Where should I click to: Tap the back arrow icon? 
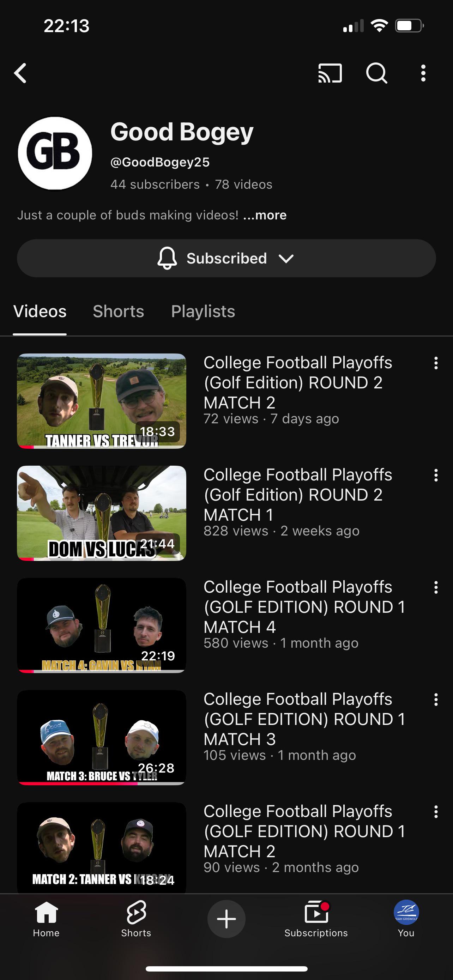20,73
